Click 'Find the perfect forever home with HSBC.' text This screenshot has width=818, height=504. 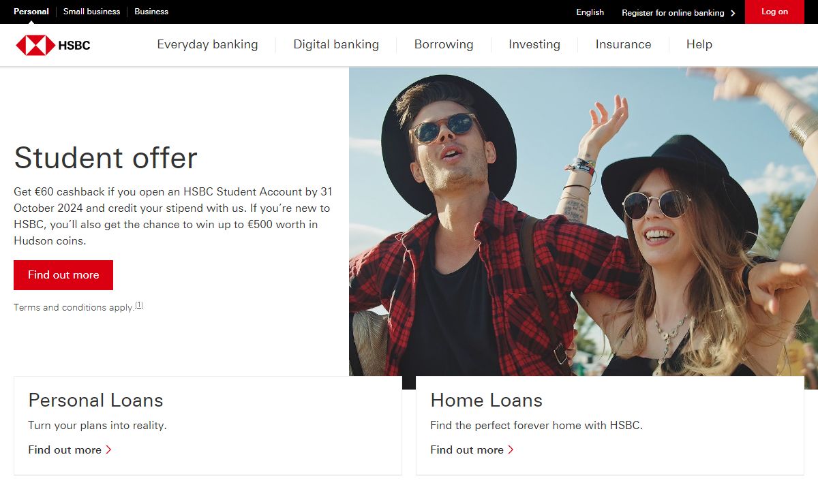point(536,426)
